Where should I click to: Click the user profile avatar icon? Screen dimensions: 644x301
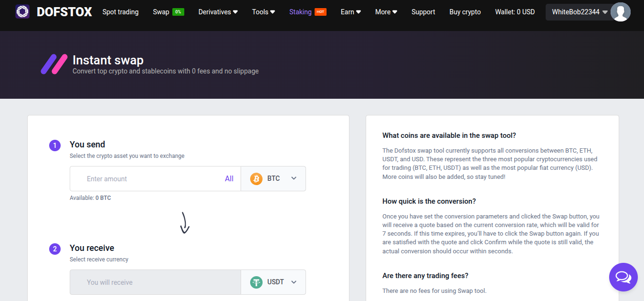click(x=620, y=12)
